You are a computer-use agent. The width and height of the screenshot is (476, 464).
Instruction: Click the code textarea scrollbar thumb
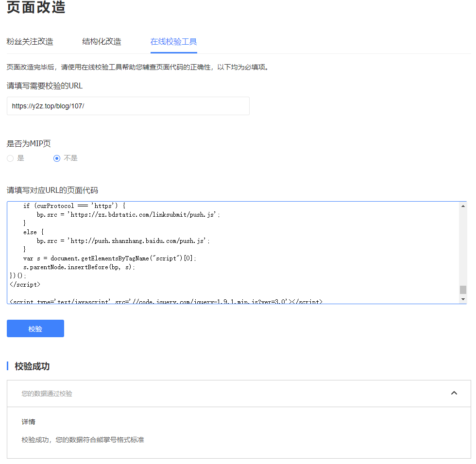click(463, 290)
